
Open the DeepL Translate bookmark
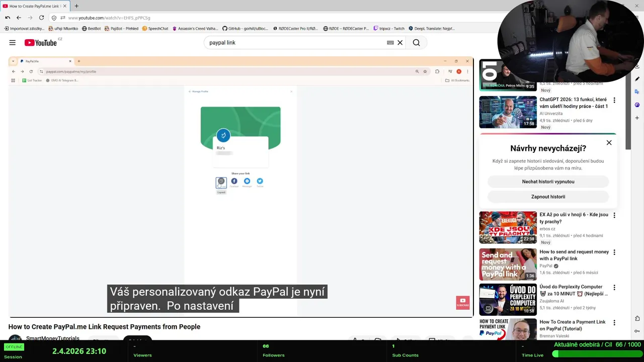(x=431, y=29)
